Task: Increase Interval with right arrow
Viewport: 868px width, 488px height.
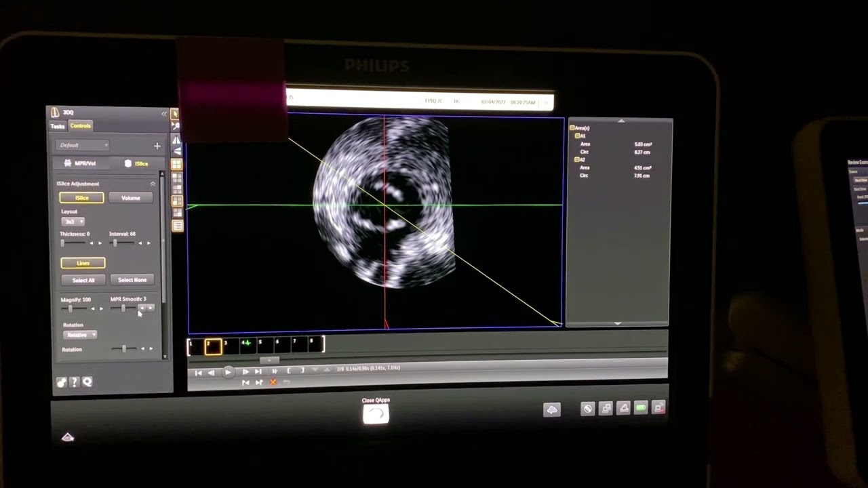Action: 149,243
